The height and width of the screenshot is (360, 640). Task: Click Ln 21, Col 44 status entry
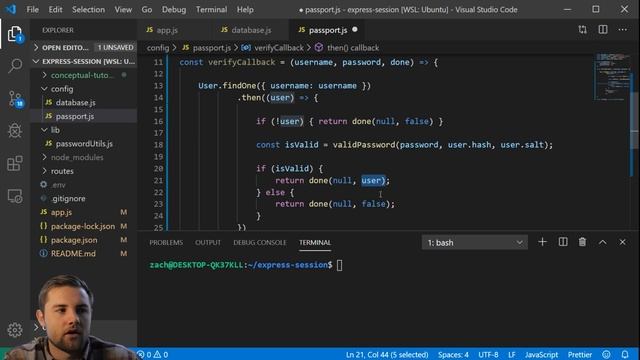click(387, 355)
